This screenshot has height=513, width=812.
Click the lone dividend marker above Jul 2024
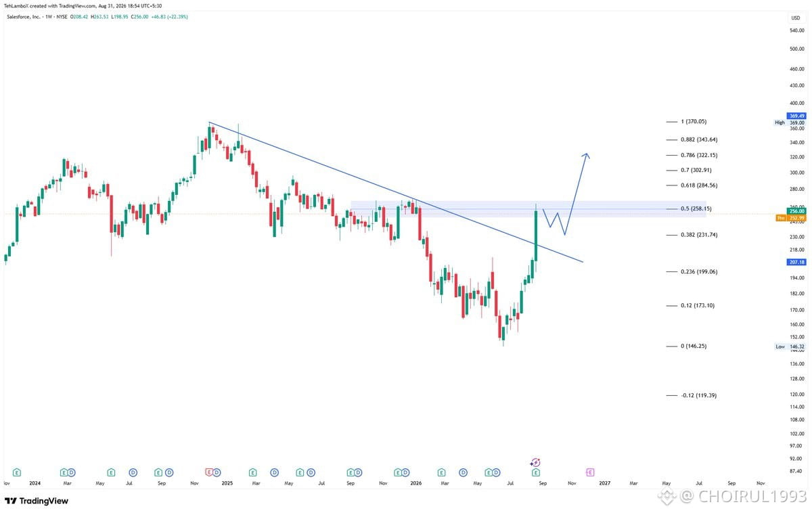(133, 472)
